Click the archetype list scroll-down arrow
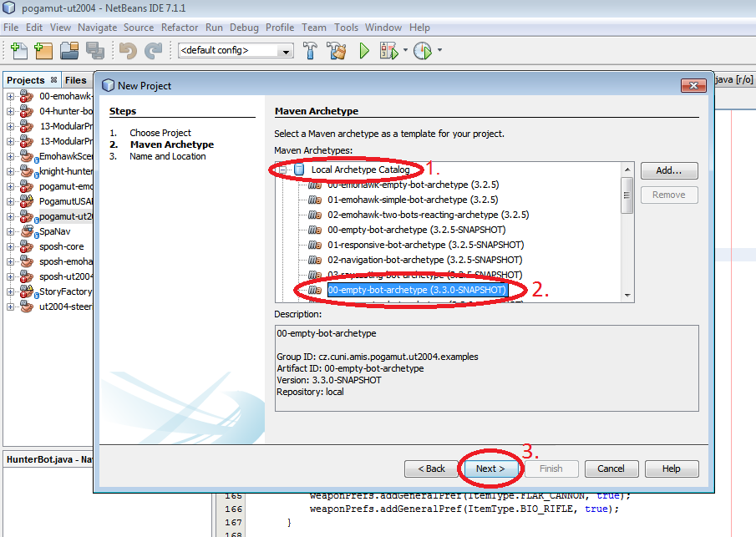 click(627, 295)
